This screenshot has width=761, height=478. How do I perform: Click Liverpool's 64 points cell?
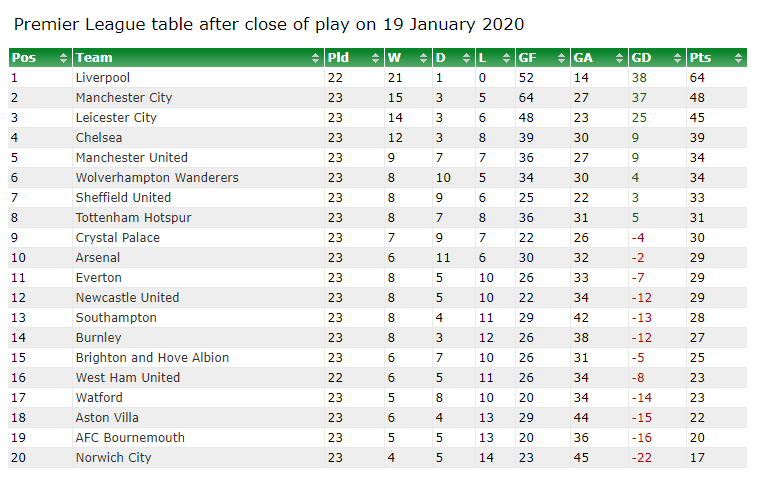[697, 78]
